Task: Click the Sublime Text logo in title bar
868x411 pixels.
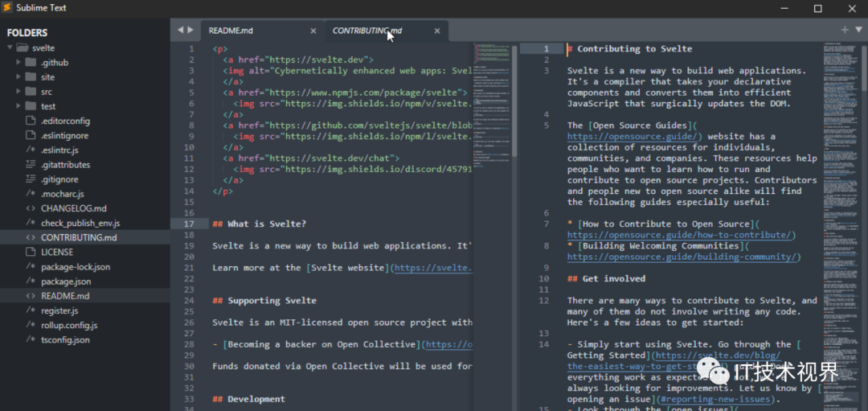Action: coord(7,8)
